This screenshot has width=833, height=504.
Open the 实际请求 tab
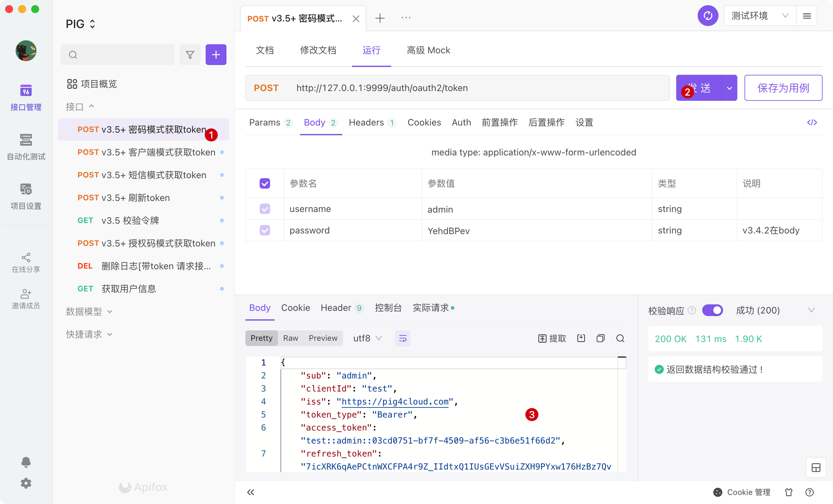[433, 308]
